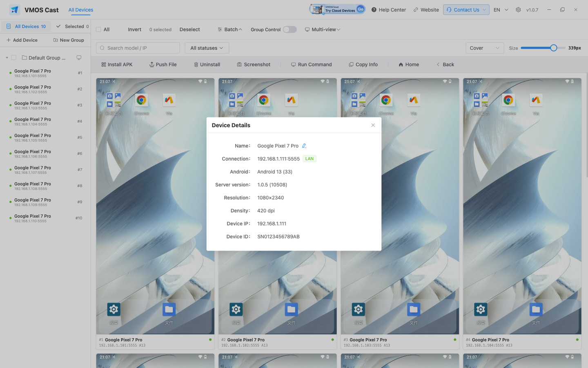Viewport: 588px width, 368px height.
Task: Click the Deselect button
Action: click(x=189, y=29)
